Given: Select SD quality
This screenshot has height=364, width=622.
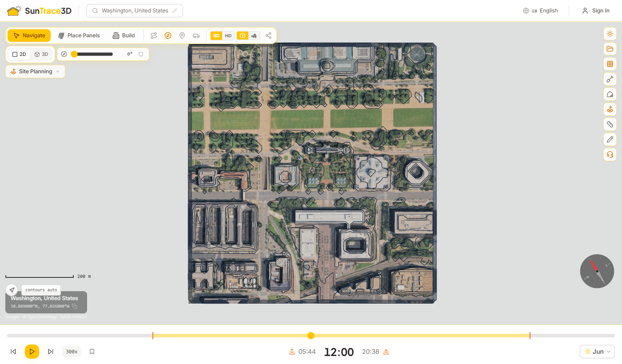Looking at the screenshot, I should (x=216, y=36).
